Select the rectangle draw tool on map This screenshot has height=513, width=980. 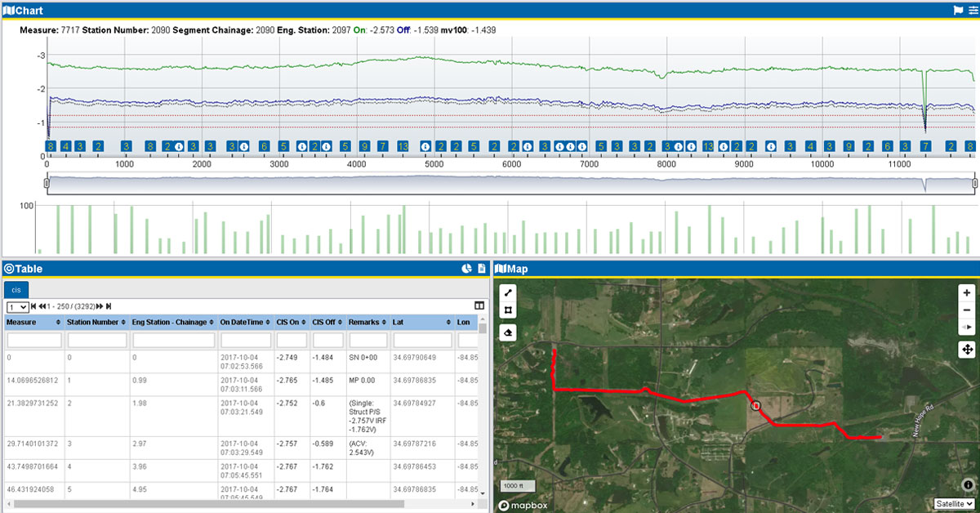coord(508,310)
